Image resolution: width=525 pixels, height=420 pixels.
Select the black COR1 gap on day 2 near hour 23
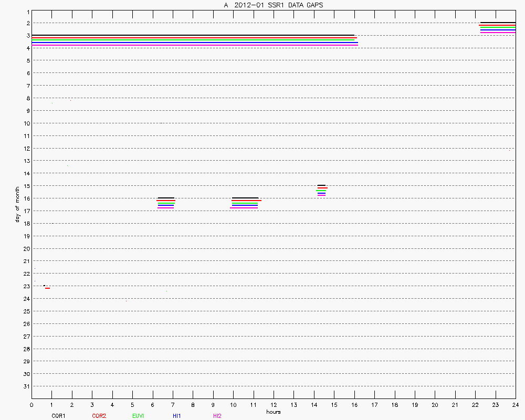coord(498,23)
